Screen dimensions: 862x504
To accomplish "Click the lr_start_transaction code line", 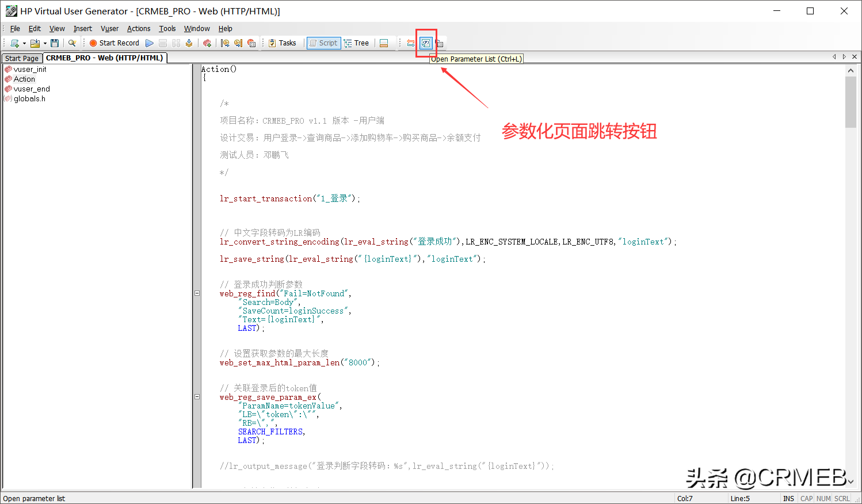I will click(x=289, y=198).
